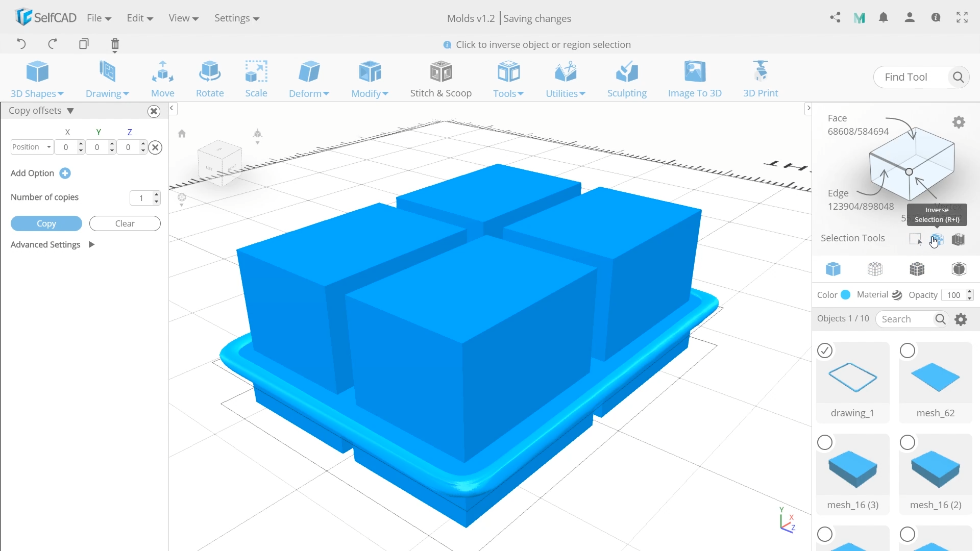Viewport: 980px width, 551px height.
Task: Open the Sculpting tool
Action: (627, 79)
